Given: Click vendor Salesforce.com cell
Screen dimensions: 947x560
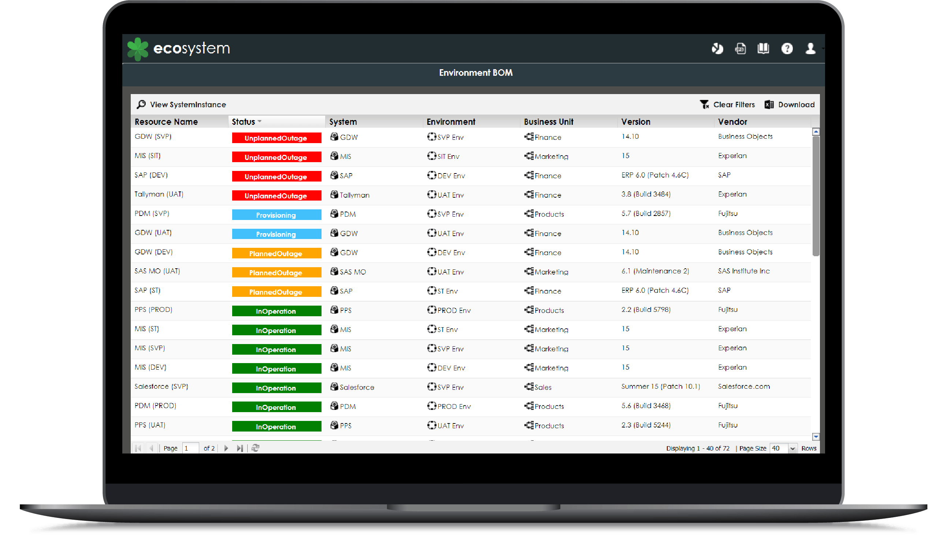Looking at the screenshot, I should pyautogui.click(x=743, y=387).
